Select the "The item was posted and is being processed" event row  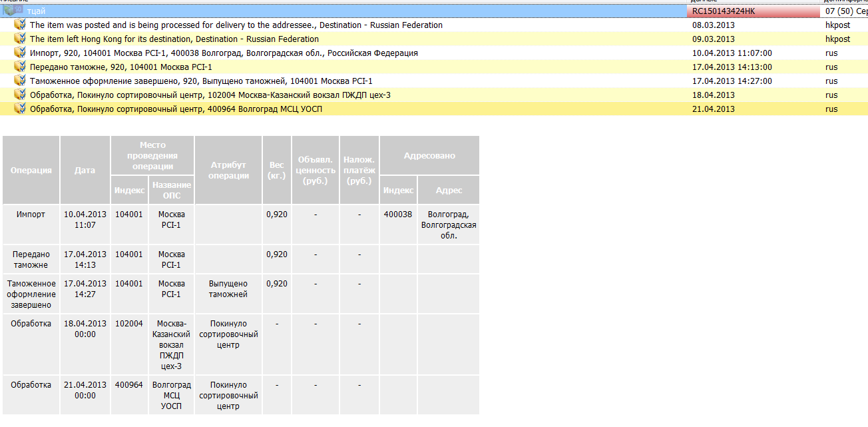[434, 25]
